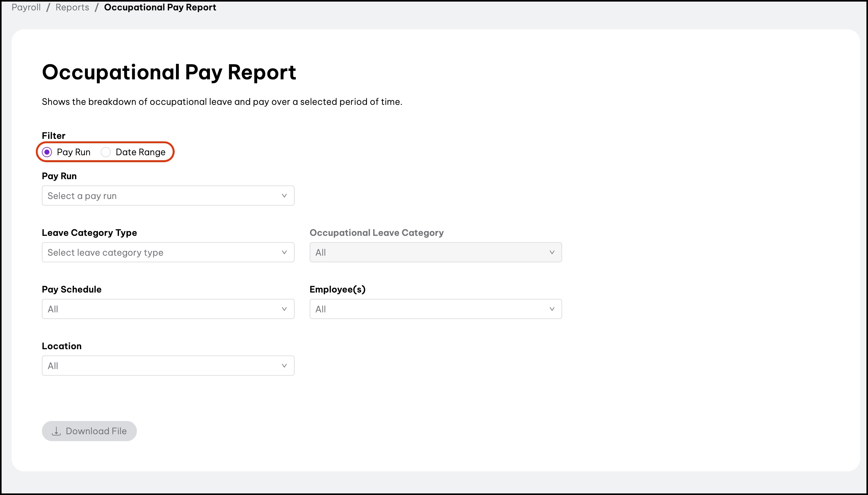868x495 pixels.
Task: Click Occupational Pay Report breadcrumb item
Action: pyautogui.click(x=160, y=7)
